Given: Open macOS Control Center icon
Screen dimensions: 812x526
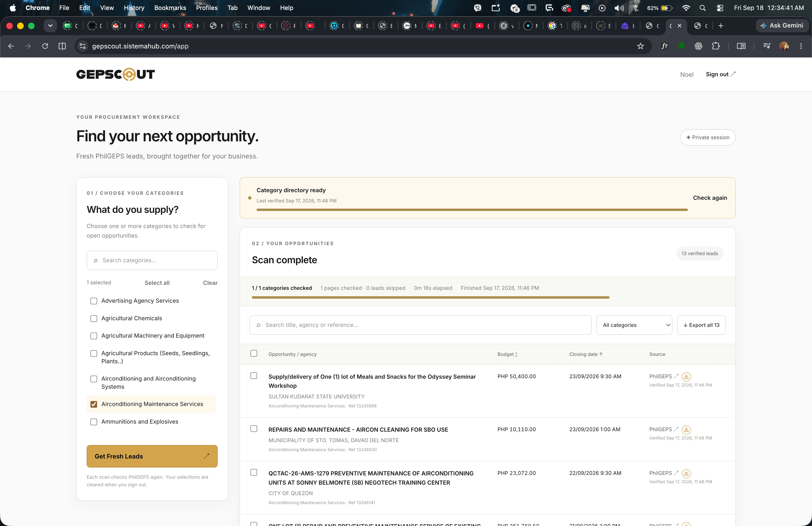Looking at the screenshot, I should pos(720,8).
